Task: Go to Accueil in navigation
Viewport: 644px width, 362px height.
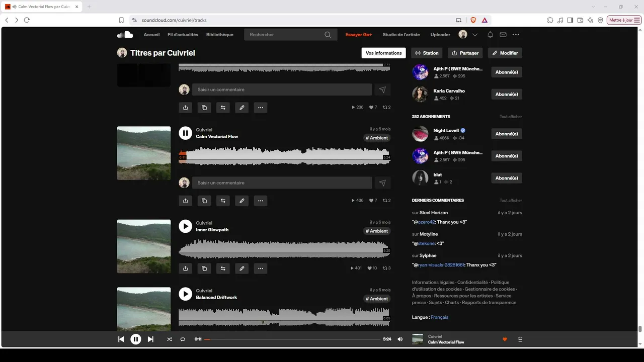Action: click(151, 35)
